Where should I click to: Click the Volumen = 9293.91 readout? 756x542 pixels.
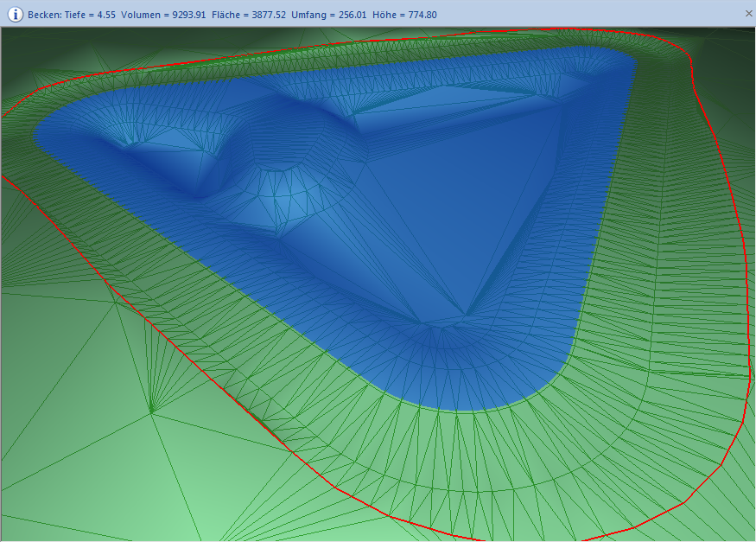pos(163,15)
